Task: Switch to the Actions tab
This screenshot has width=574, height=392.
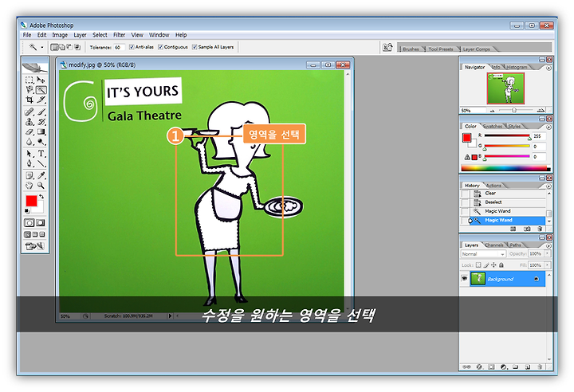Action: tap(493, 186)
